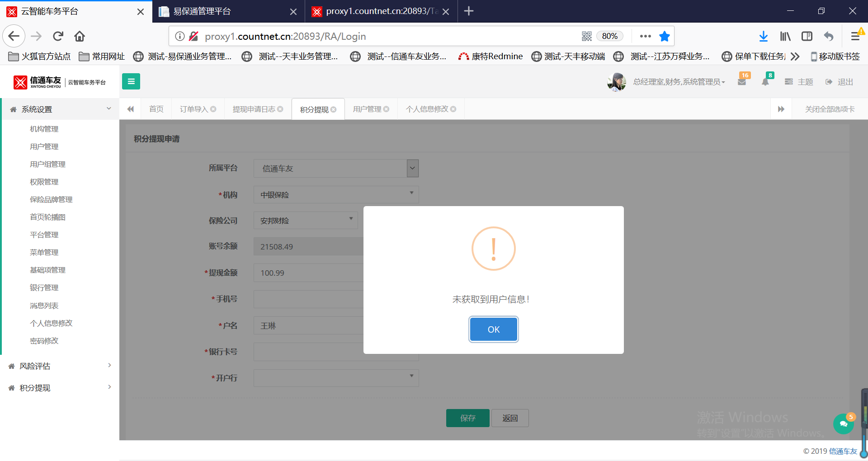
Task: Close the 用户管理 tab via its x icon
Action: point(386,109)
